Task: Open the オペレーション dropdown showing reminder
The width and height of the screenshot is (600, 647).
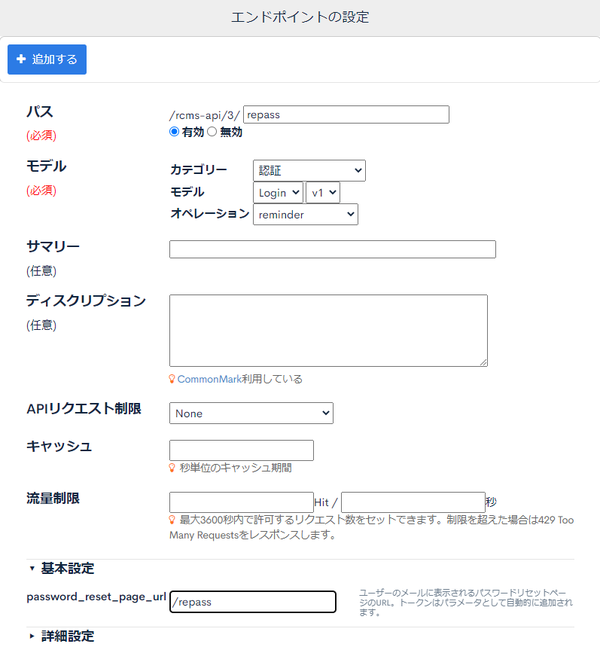Action: [305, 214]
